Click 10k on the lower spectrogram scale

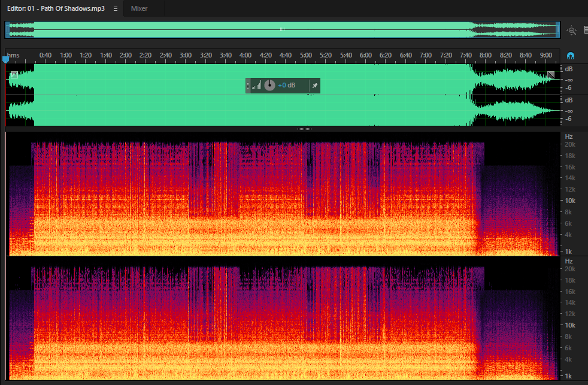(x=569, y=325)
